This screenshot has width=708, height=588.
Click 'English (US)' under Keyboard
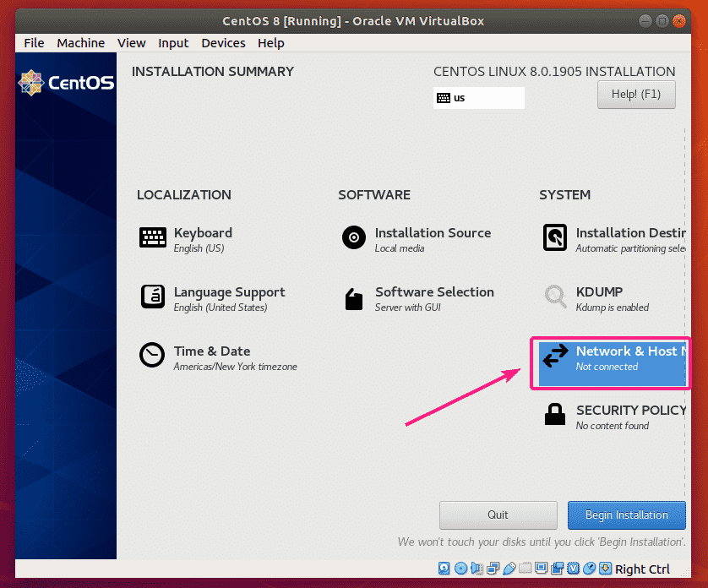coord(199,248)
